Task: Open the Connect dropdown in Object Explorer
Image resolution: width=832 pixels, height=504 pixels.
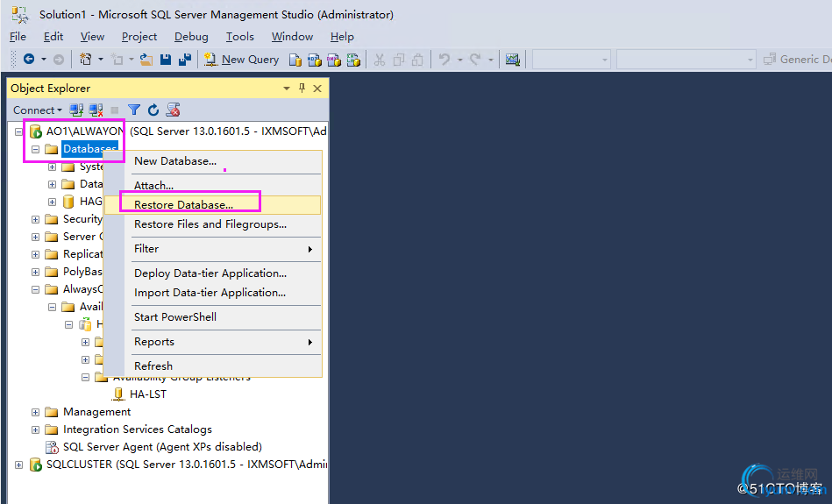Action: click(38, 110)
